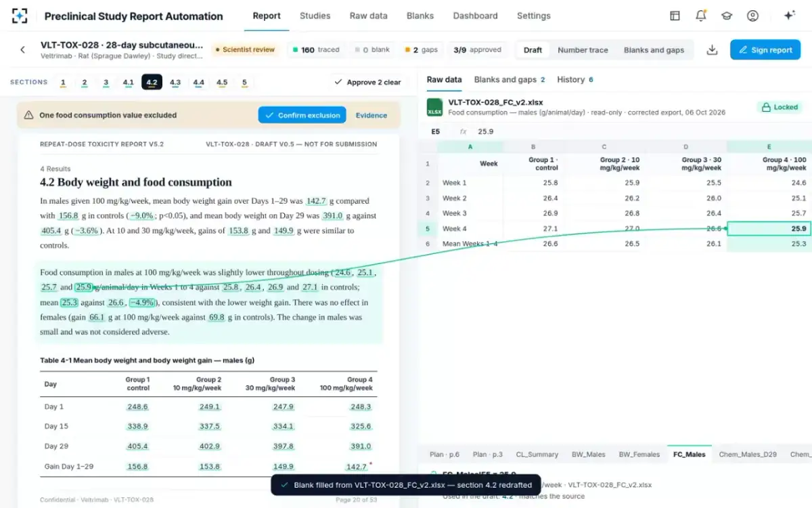Filter by 2 gaps chip
The image size is (812, 508).
(x=421, y=49)
